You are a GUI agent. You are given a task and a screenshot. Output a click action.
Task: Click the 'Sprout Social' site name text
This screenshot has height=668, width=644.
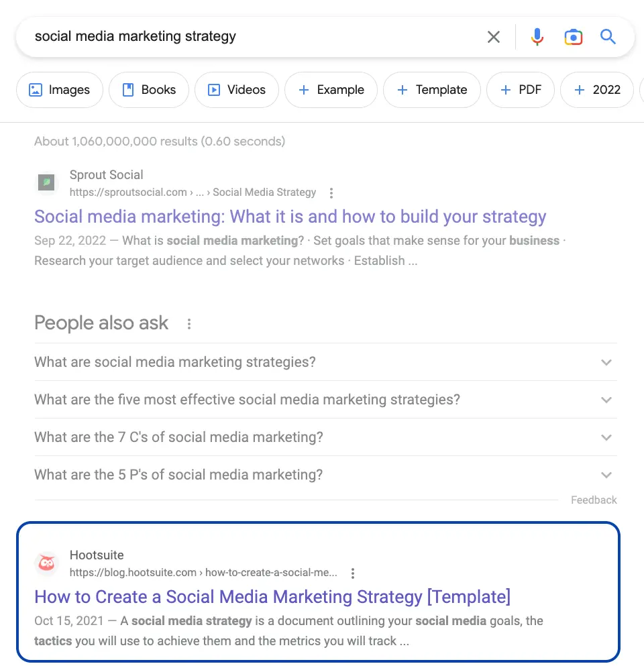[x=106, y=174]
